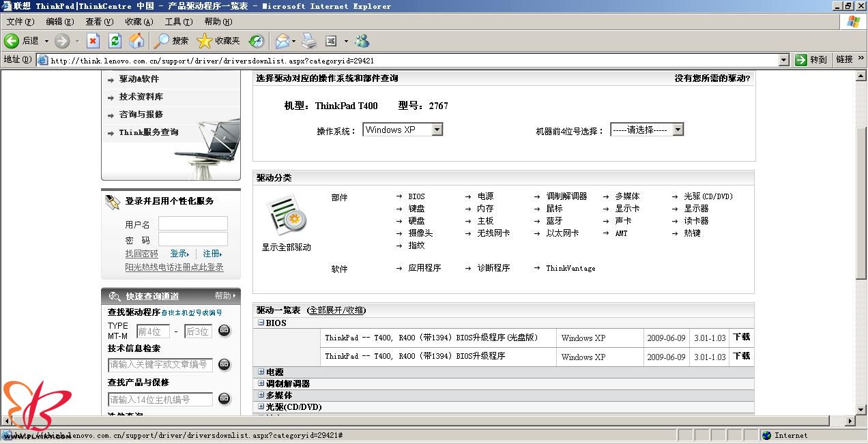The width and height of the screenshot is (868, 444).
Task: Expand the 电源 driver section
Action: (x=261, y=372)
